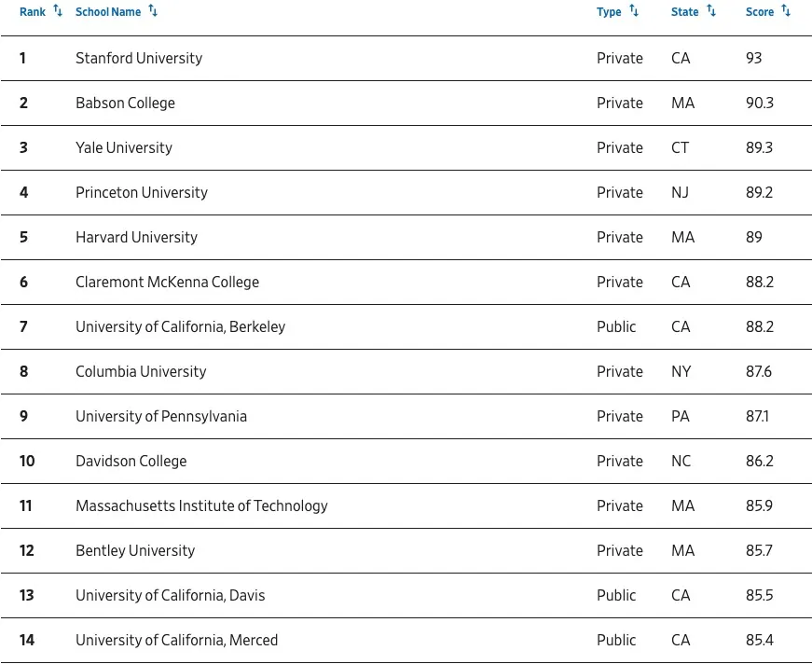Sort by the School Name header label
812x664 pixels.
pyautogui.click(x=108, y=12)
